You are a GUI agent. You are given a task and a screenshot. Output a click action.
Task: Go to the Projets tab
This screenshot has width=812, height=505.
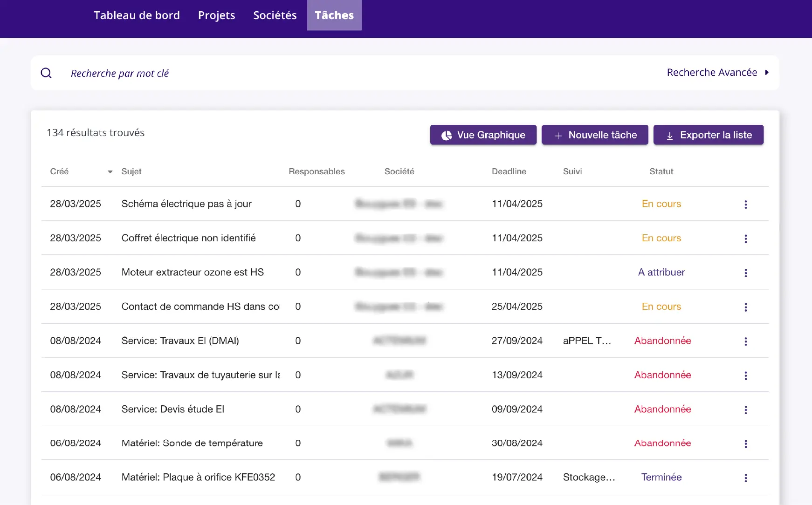point(216,15)
